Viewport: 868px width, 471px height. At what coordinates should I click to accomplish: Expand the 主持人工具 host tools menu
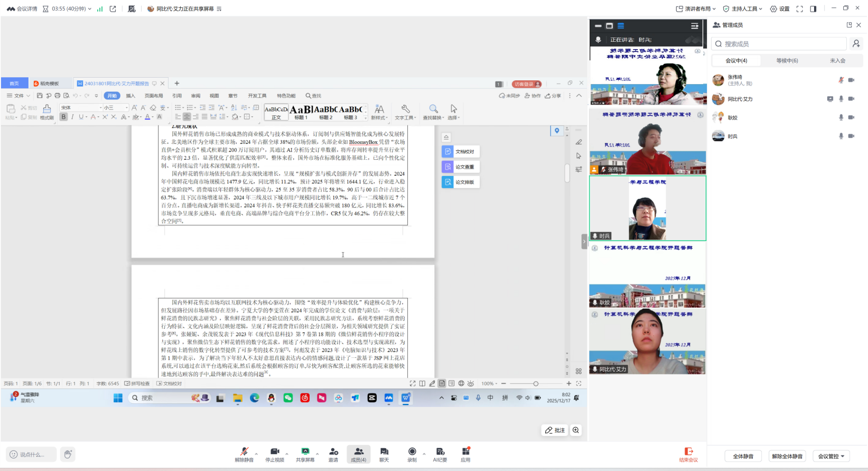[x=743, y=8]
